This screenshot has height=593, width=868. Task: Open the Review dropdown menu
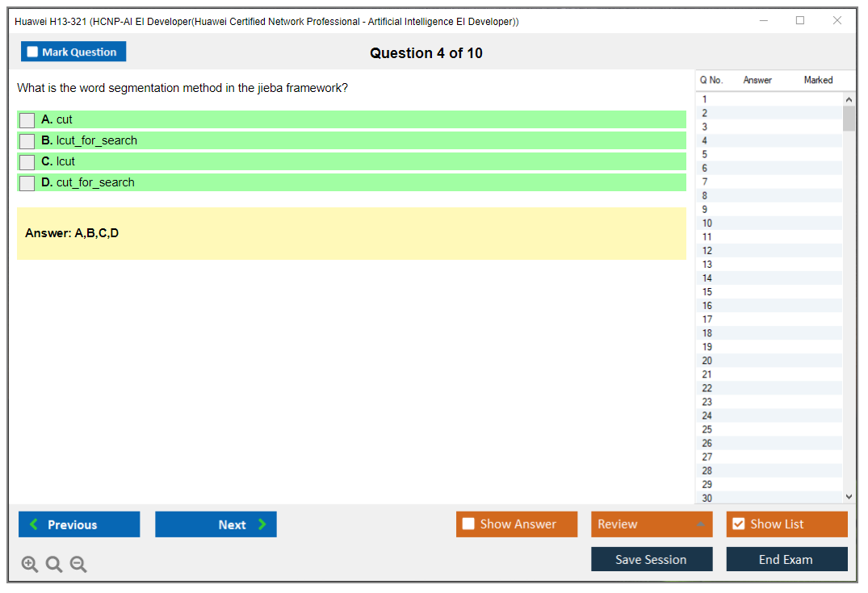point(652,524)
